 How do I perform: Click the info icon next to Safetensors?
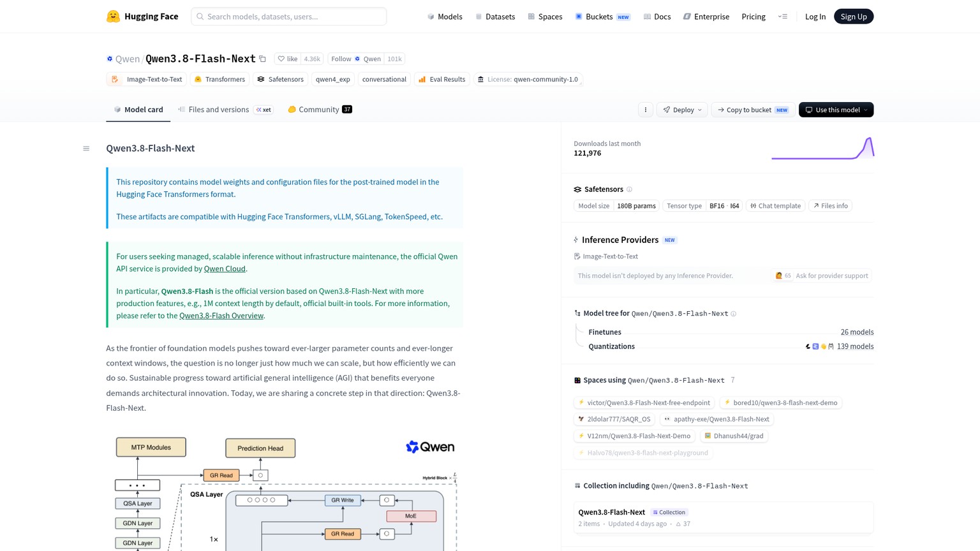629,189
